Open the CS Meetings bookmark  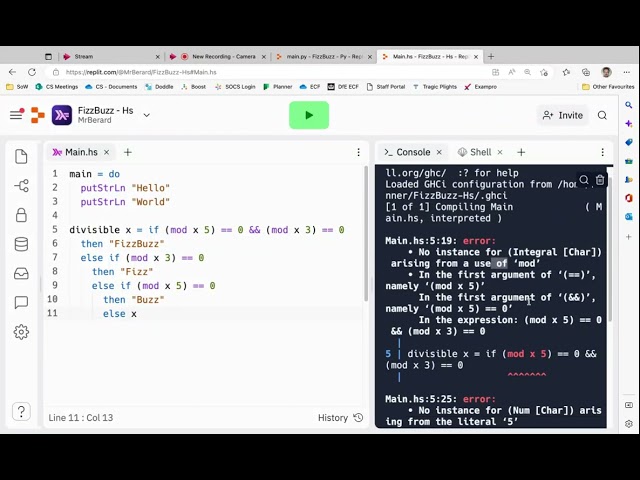(57, 87)
